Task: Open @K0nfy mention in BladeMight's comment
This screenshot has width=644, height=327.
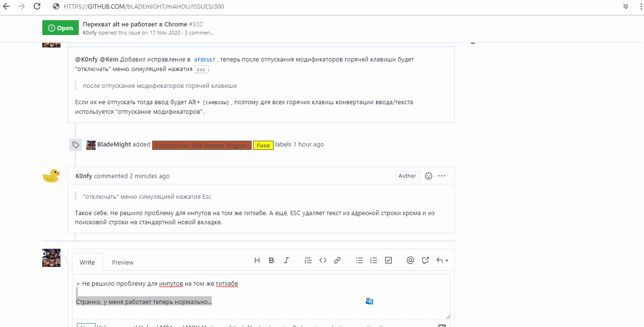Action: (x=86, y=60)
